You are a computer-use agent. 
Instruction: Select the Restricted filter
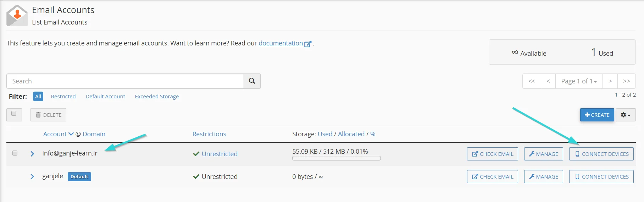tap(63, 97)
